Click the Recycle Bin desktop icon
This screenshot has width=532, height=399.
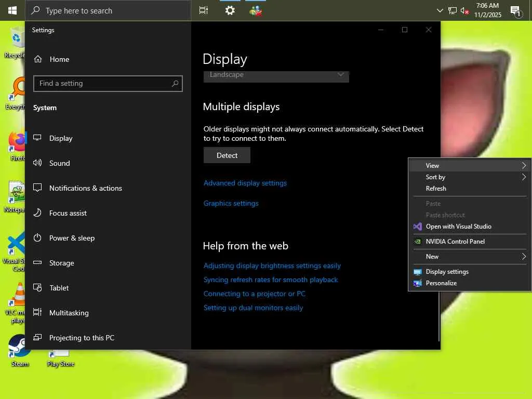pos(15,43)
